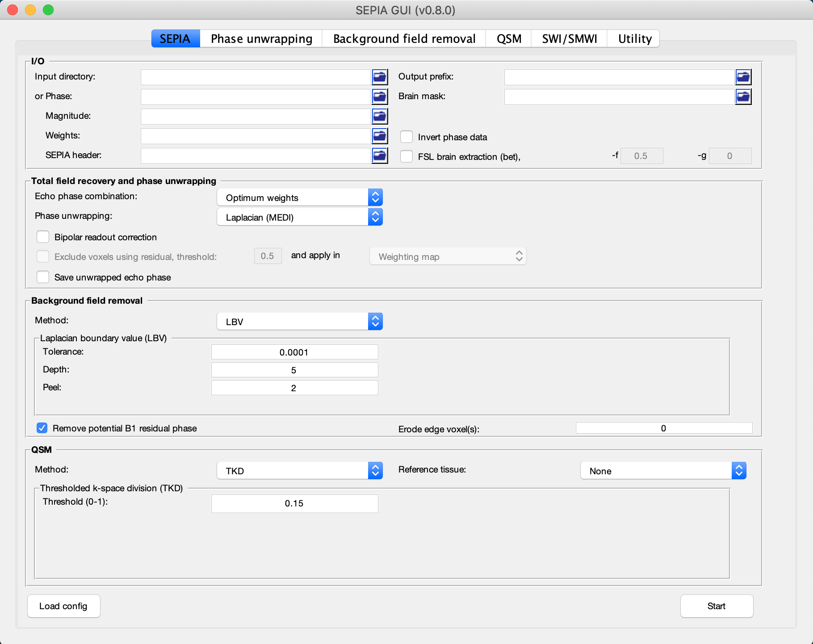Open Echo phase combination dropdown
813x644 pixels.
300,197
